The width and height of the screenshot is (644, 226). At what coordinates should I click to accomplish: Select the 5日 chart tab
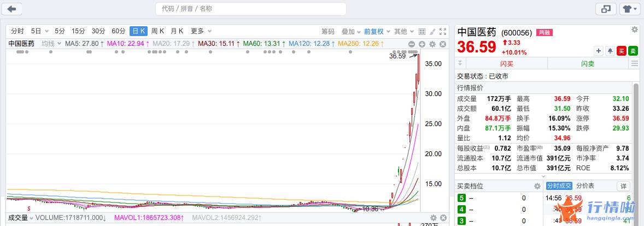pos(36,31)
